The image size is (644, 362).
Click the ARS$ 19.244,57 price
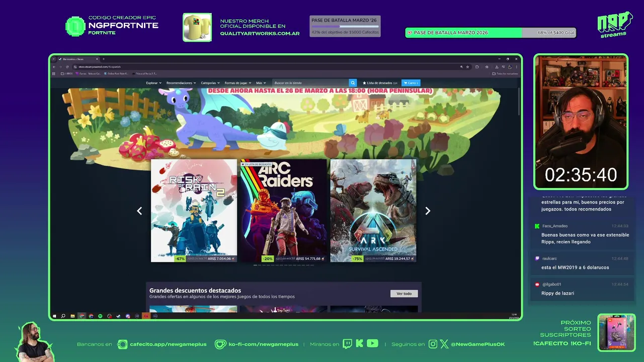click(x=398, y=258)
